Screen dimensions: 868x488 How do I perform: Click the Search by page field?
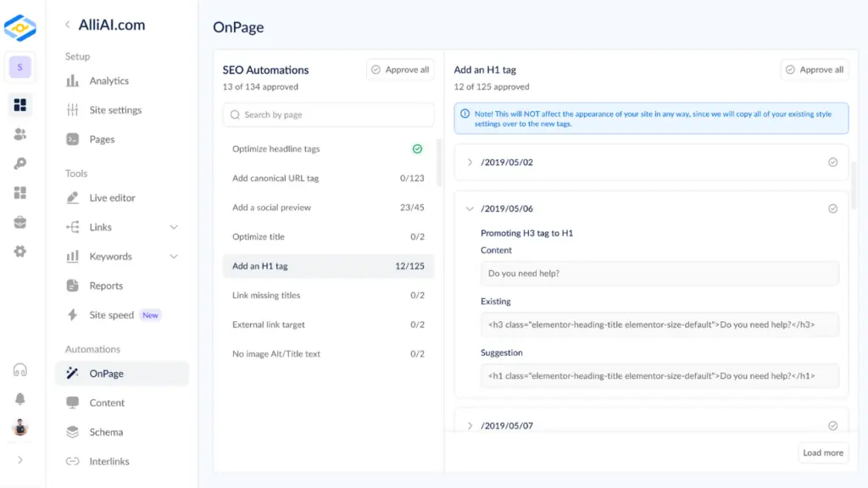pyautogui.click(x=328, y=114)
